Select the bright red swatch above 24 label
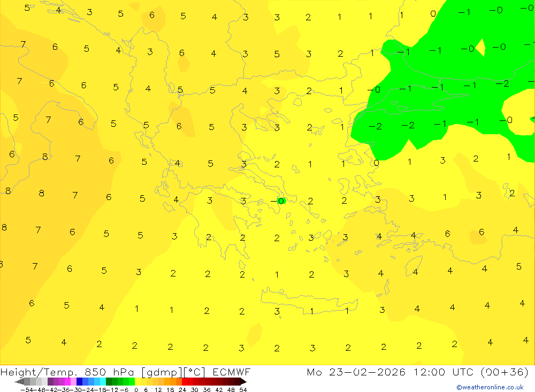 [185, 381]
